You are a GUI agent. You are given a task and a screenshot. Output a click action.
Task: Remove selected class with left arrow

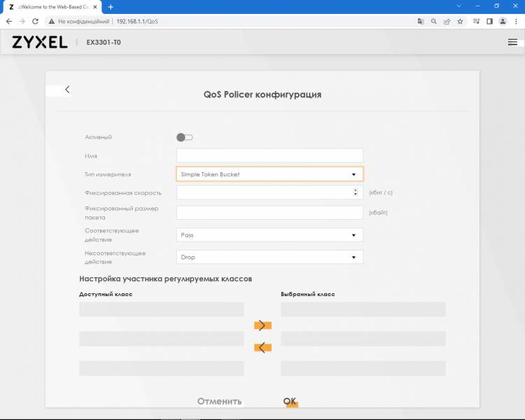(x=262, y=347)
